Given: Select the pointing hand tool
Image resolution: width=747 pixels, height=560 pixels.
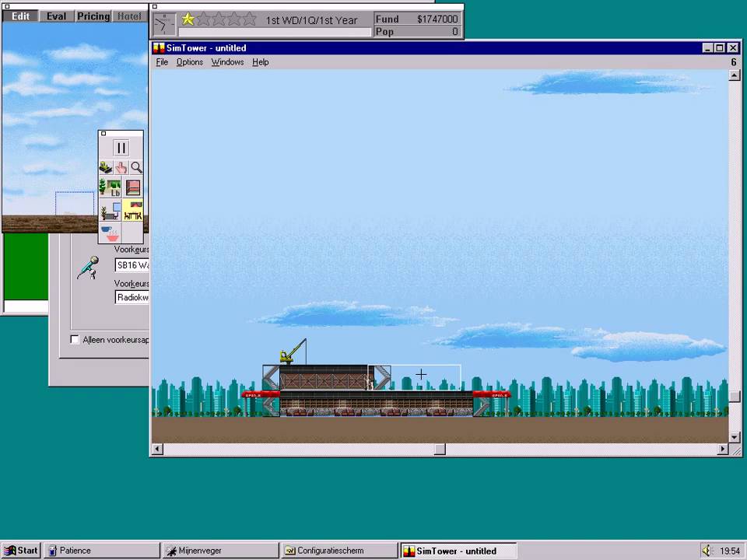Looking at the screenshot, I should click(121, 167).
